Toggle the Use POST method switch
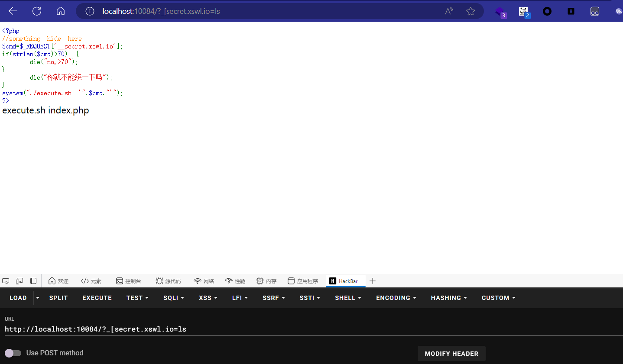 point(13,353)
